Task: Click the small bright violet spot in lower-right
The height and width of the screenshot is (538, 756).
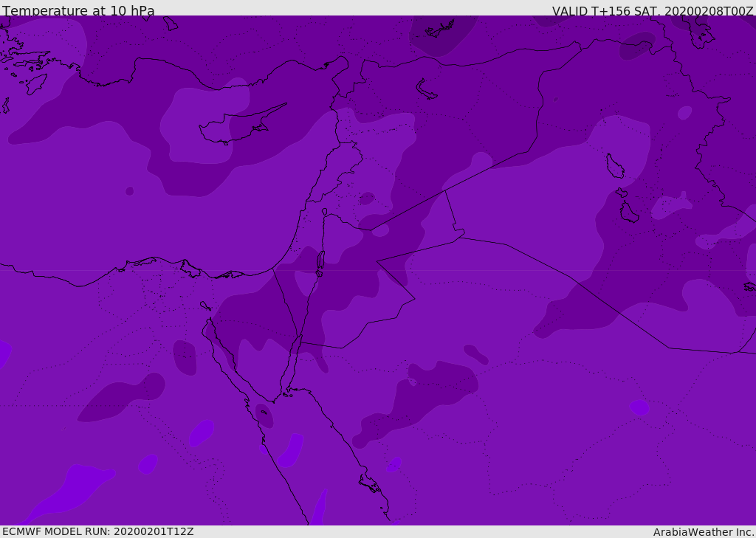Action: [639, 407]
